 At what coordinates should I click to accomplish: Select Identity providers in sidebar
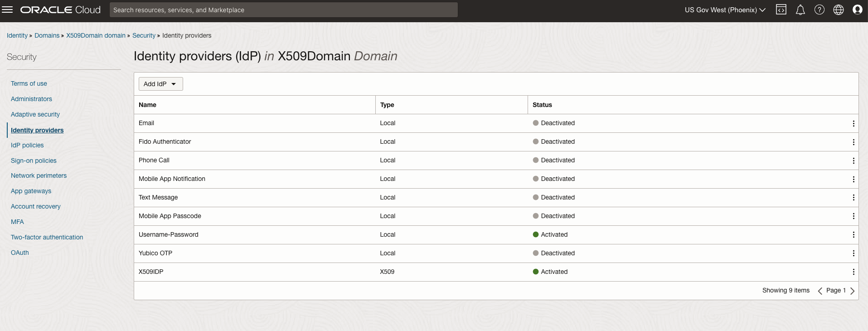click(x=37, y=130)
